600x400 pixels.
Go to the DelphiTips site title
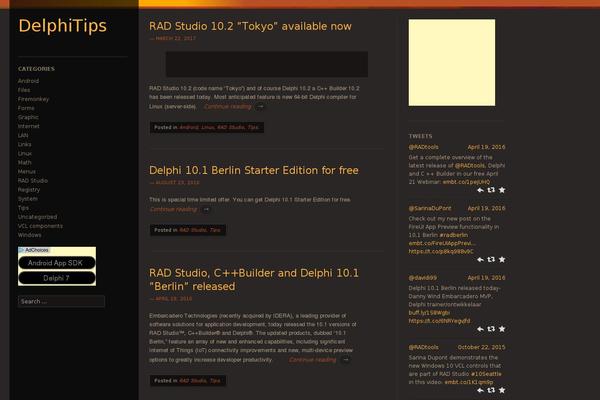62,26
